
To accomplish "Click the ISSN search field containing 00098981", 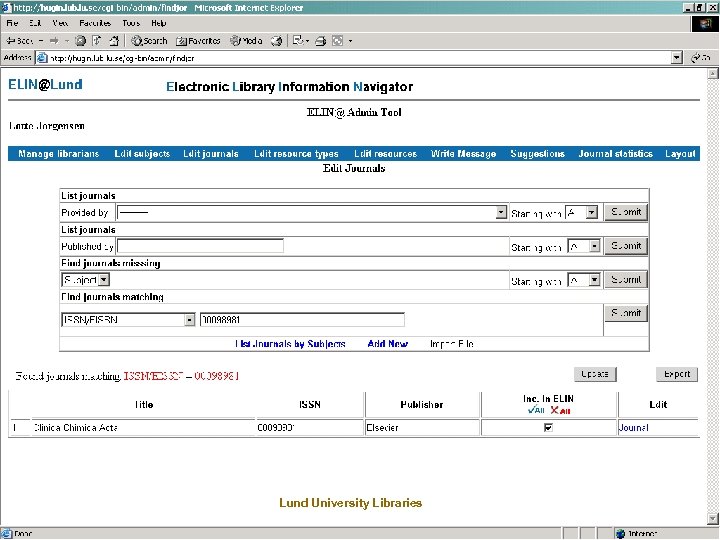I will [x=302, y=320].
